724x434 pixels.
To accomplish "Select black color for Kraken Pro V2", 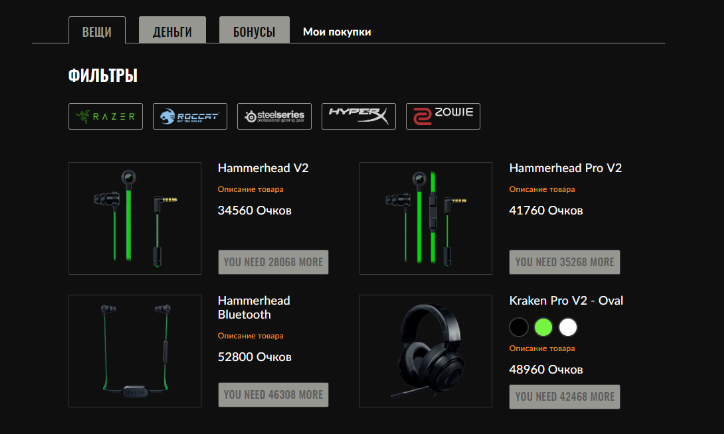I will click(x=518, y=326).
